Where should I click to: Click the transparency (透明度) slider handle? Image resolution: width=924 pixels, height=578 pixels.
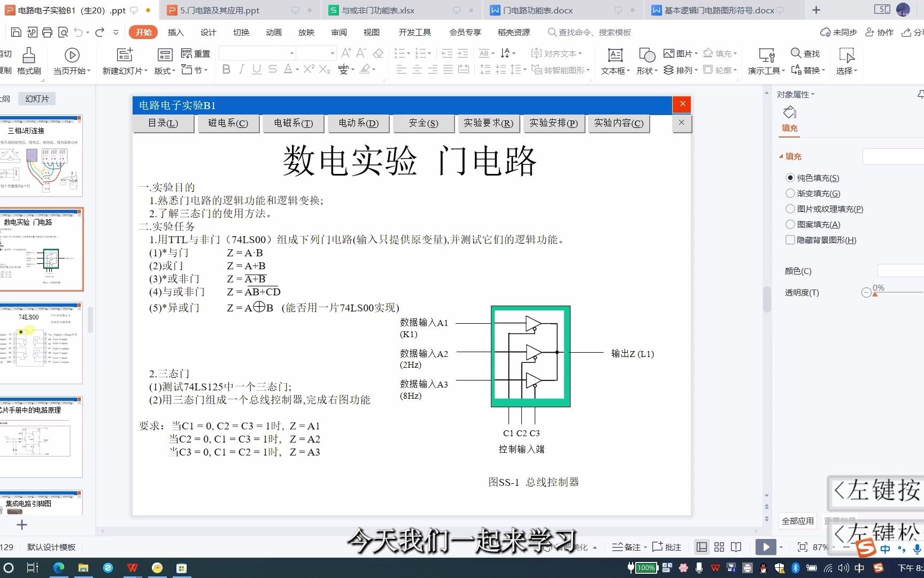click(875, 294)
